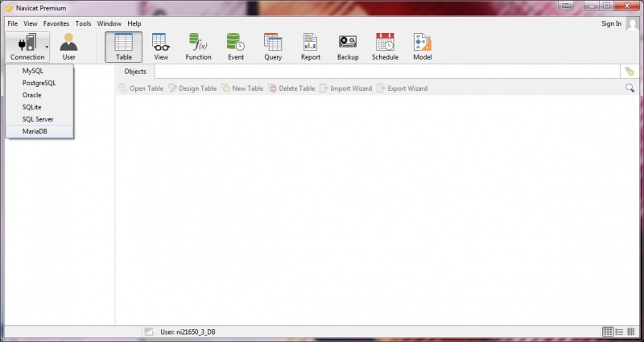
Task: Select the Table objects icon
Action: [124, 47]
